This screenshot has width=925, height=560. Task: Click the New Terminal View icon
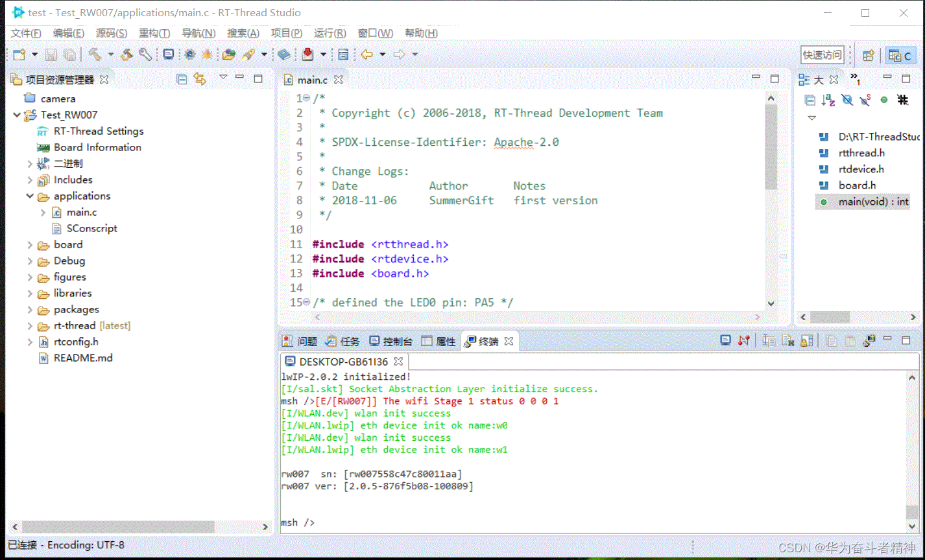869,340
